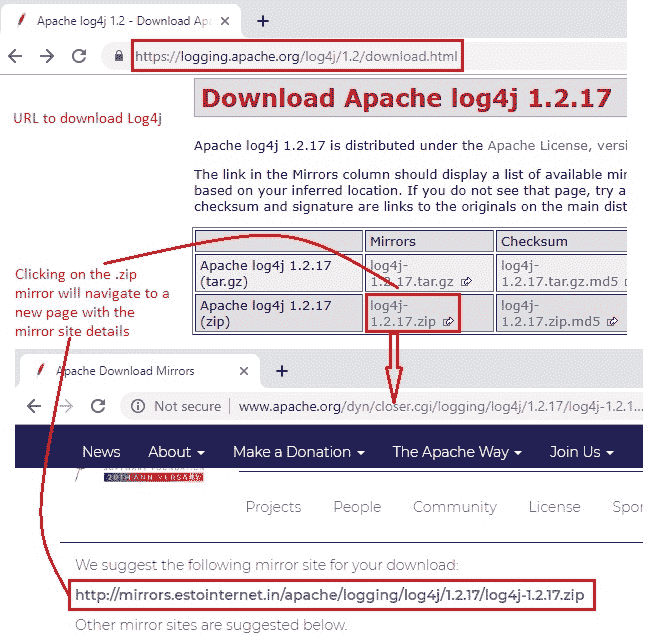Viewport: 657px width, 634px height.
Task: Go forward in the log4j download browser
Action: [x=47, y=56]
